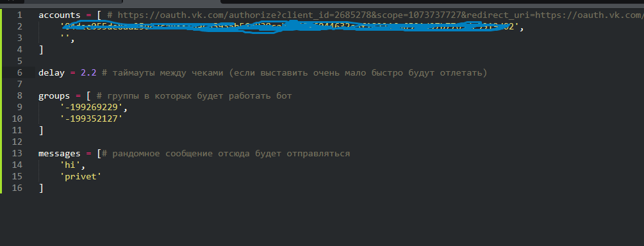
Task: Click the parenthetical '(если выставить очень мало...)' comment
Action: (x=358, y=73)
